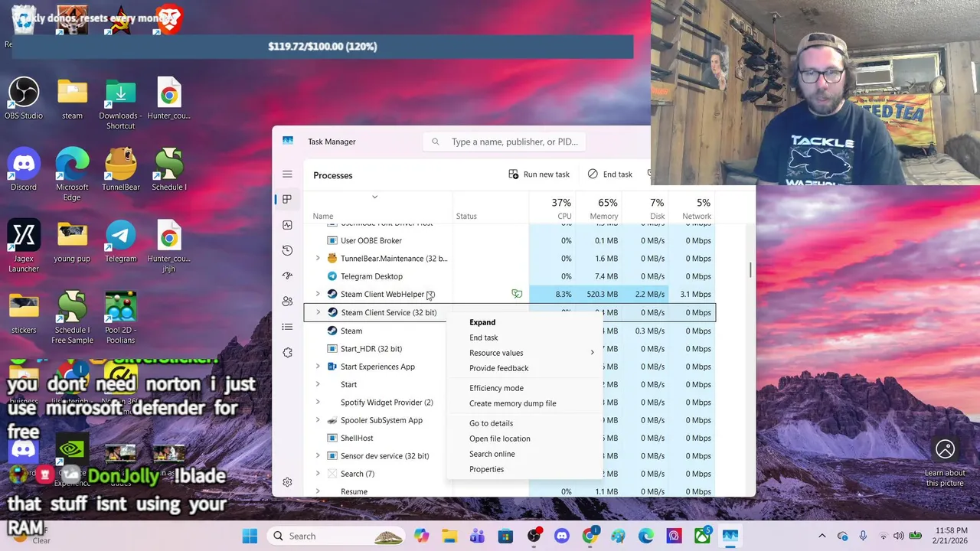Open the Windows Start menu
980x551 pixels.
tap(250, 536)
